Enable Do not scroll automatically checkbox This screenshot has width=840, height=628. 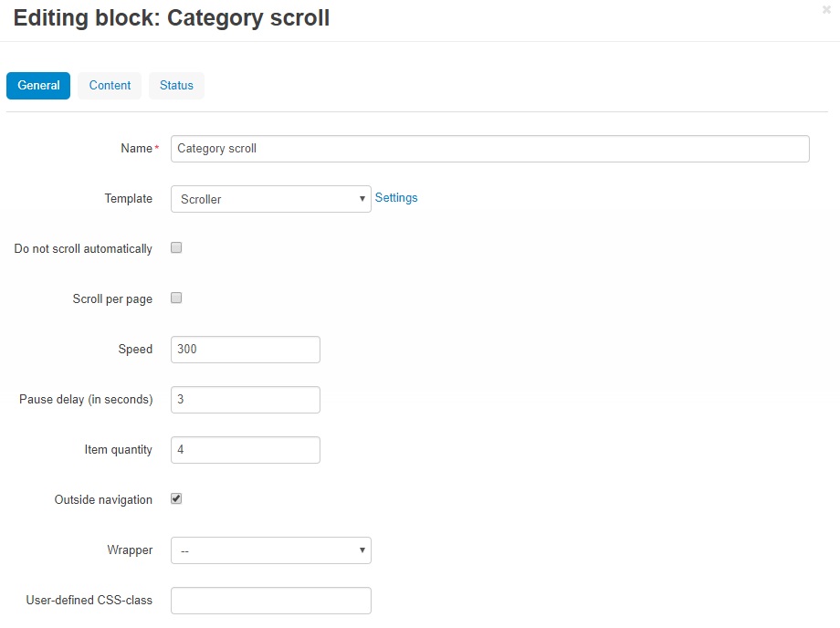point(176,247)
